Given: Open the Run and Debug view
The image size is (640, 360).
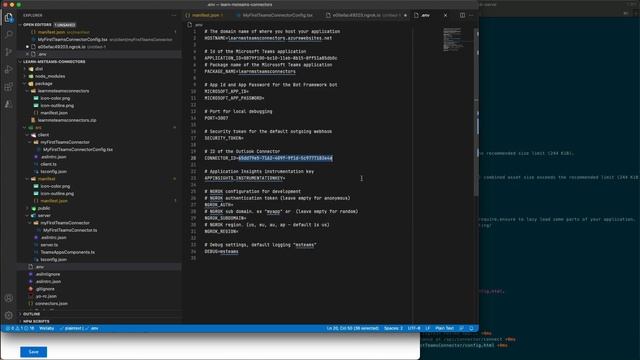Looking at the screenshot, I should 9,69.
